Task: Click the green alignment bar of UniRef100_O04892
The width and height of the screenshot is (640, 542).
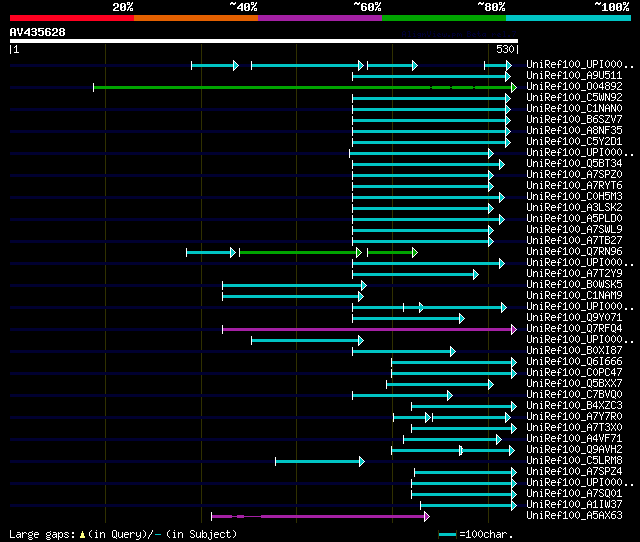Action: pos(305,87)
